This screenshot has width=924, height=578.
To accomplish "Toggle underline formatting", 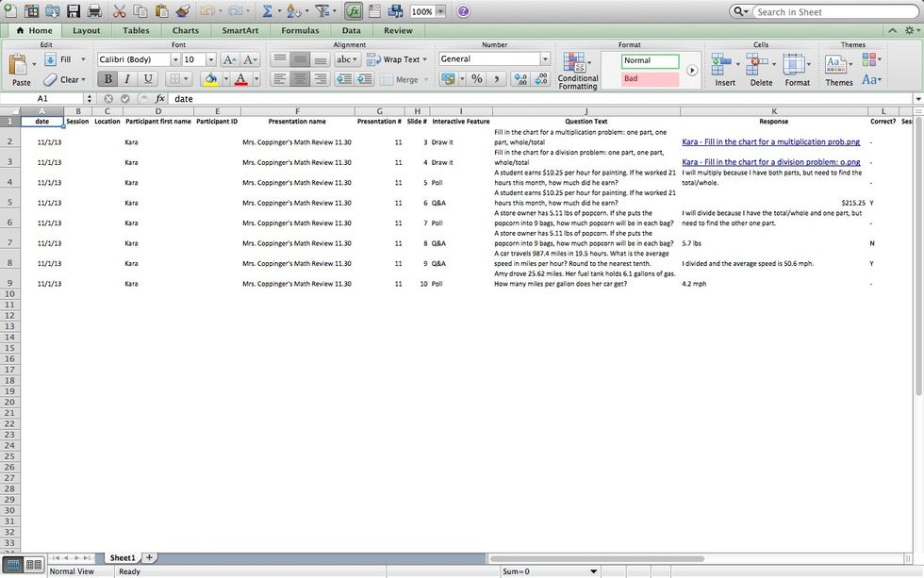I will (146, 79).
